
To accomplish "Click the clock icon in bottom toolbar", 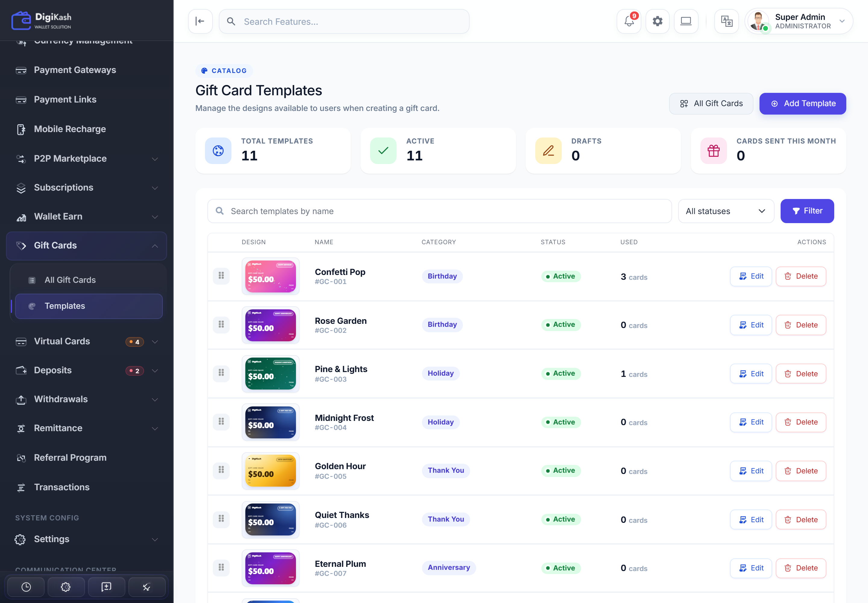I will [26, 587].
